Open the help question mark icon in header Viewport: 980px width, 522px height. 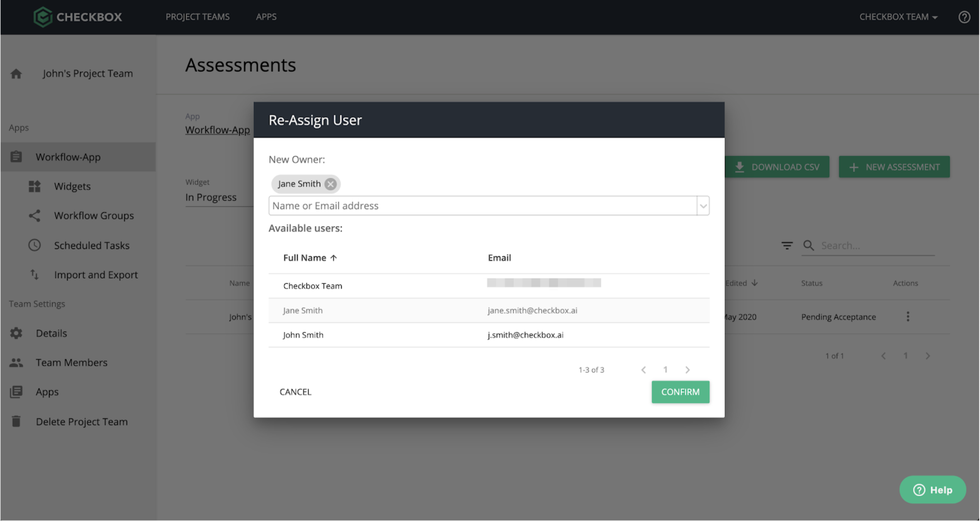click(x=964, y=17)
